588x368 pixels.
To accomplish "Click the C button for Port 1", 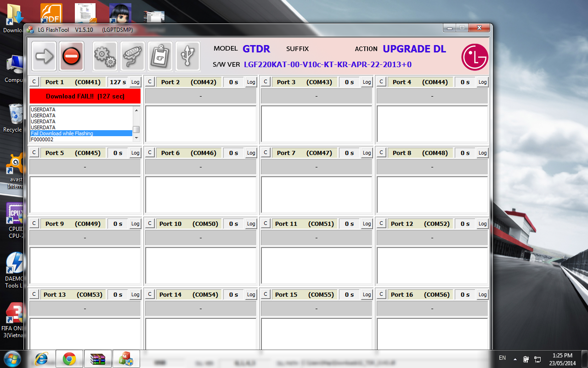I will tap(34, 82).
